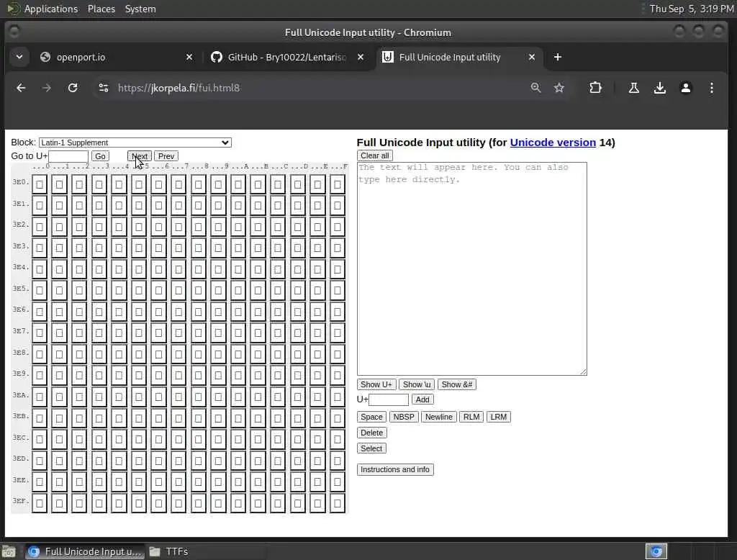Screen dimensions: 737x560
Task: Select the first character cell in row 3E7
Action: [x=40, y=333]
